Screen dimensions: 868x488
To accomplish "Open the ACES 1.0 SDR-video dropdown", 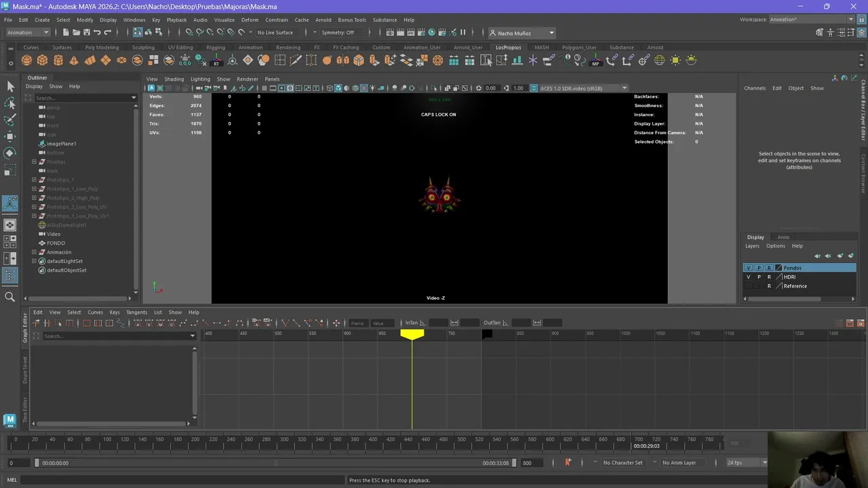I will point(583,88).
